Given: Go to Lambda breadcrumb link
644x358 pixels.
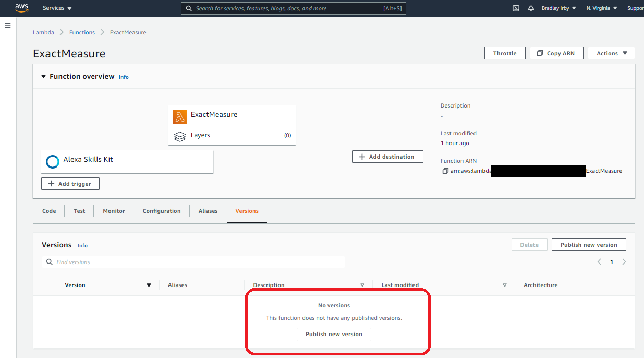Looking at the screenshot, I should (43, 32).
